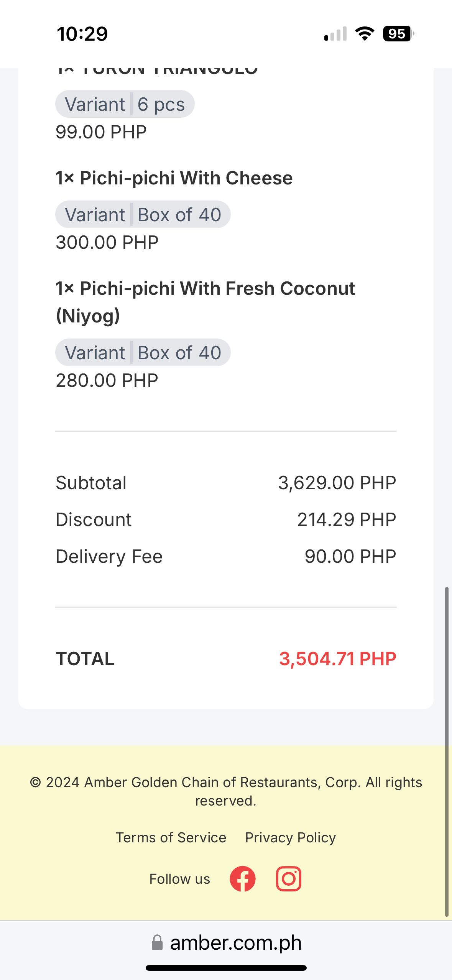
Task: Tap the 10:29 clock in status bar
Action: (x=82, y=34)
